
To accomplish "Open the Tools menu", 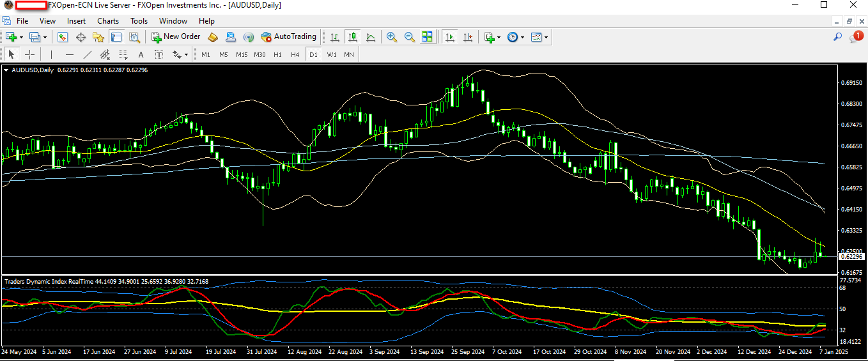I will click(139, 21).
